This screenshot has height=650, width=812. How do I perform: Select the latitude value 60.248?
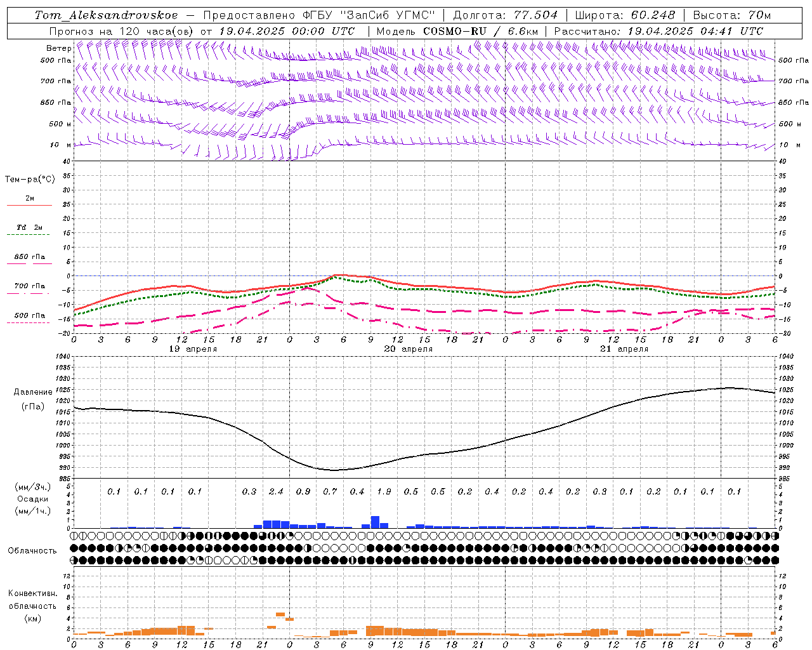653,15
